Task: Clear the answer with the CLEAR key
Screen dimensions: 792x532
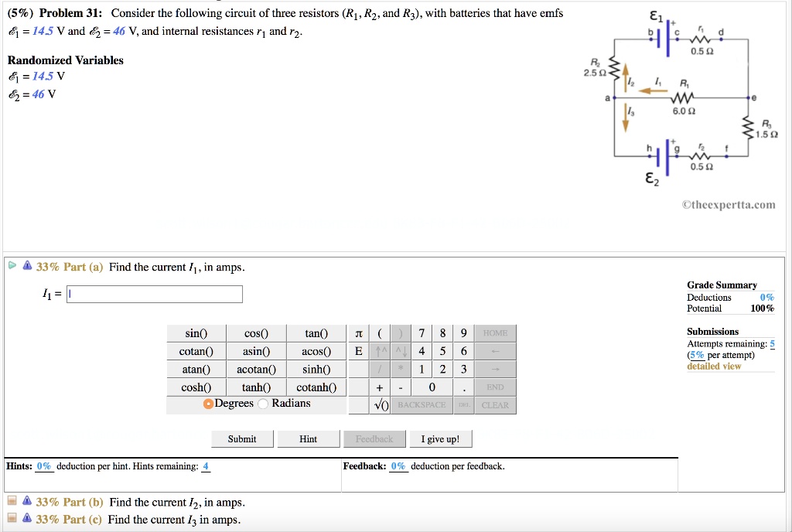Action: [x=494, y=404]
